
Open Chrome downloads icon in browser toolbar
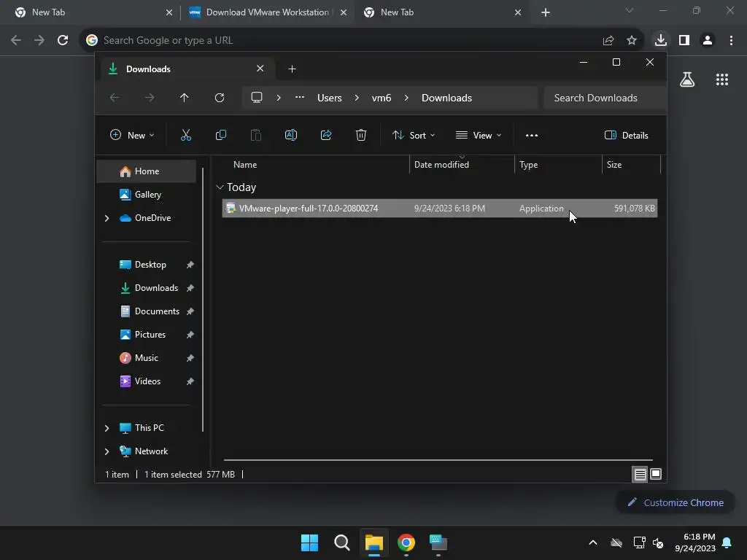tap(661, 40)
